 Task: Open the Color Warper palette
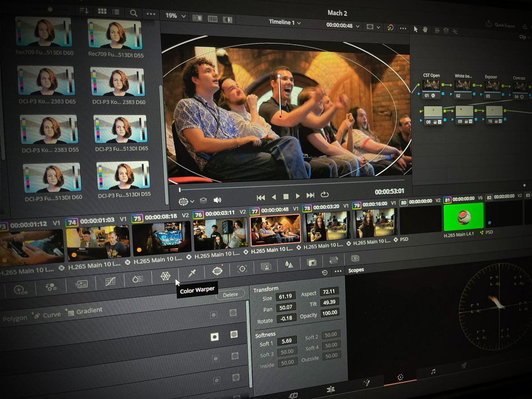pyautogui.click(x=165, y=276)
